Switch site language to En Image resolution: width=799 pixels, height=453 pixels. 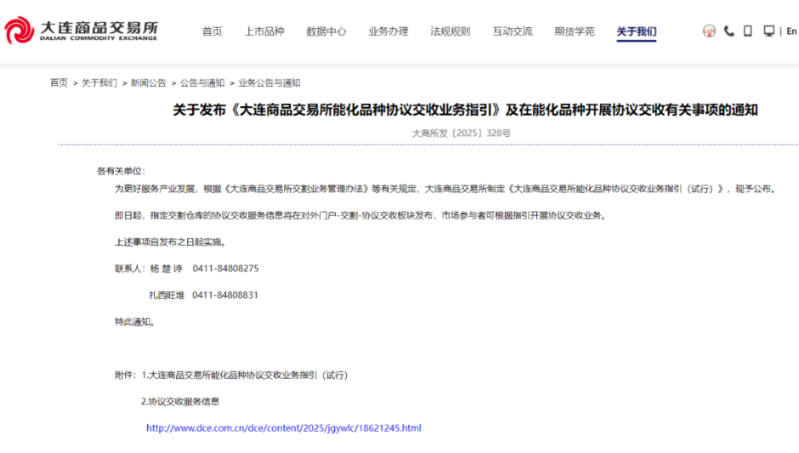790,31
